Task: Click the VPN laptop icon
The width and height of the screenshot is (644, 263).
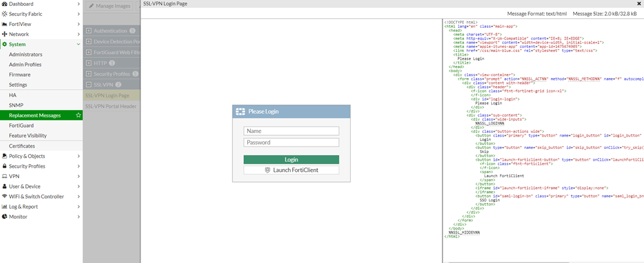Action: pos(5,176)
